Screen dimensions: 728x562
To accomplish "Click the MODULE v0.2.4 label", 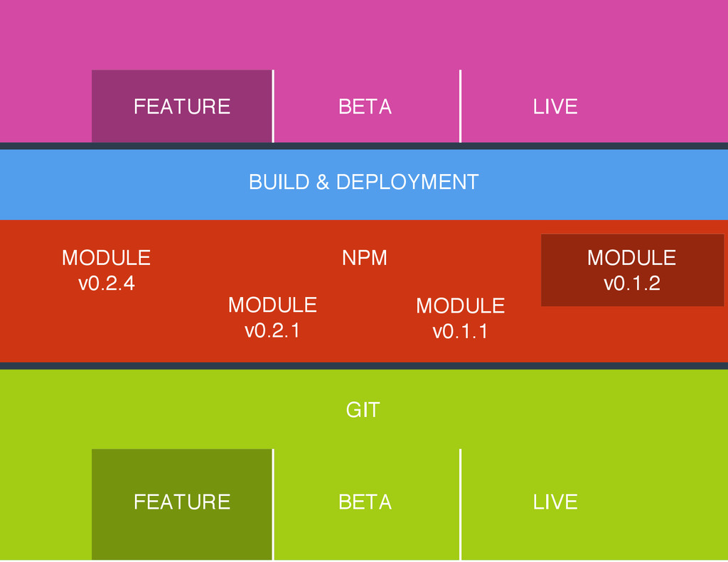I will click(107, 270).
